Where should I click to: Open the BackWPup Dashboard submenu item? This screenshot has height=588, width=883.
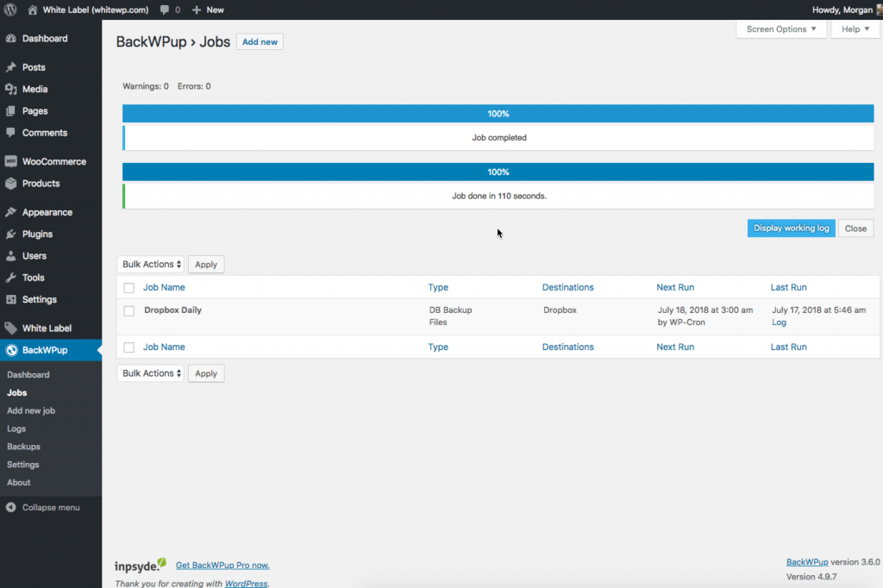(x=28, y=374)
